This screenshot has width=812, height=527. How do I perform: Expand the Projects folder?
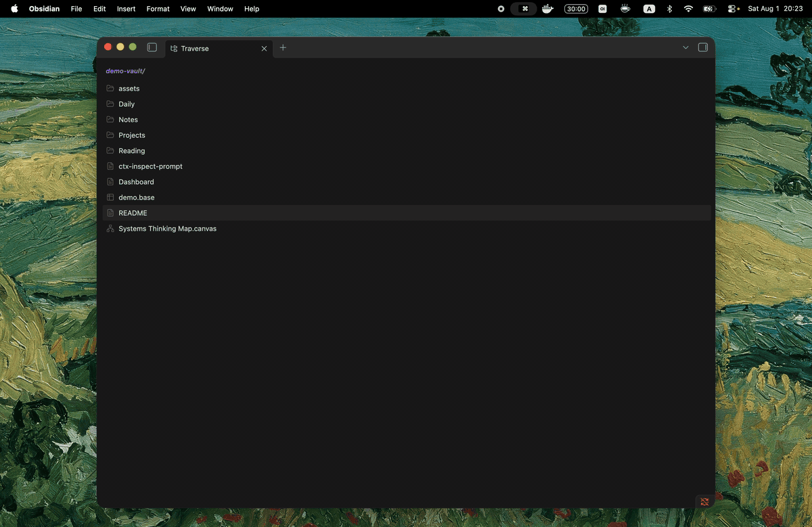[407, 135]
